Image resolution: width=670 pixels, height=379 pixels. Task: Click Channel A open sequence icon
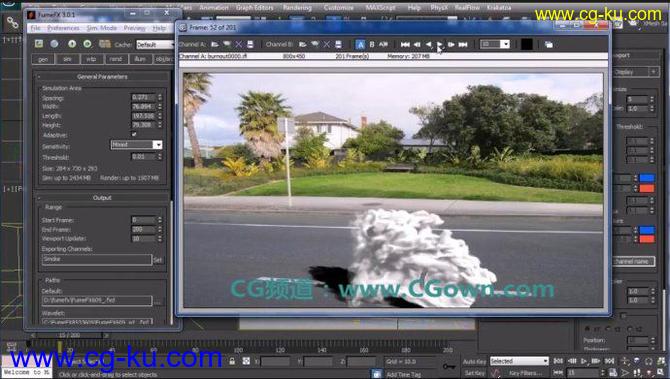point(227,44)
